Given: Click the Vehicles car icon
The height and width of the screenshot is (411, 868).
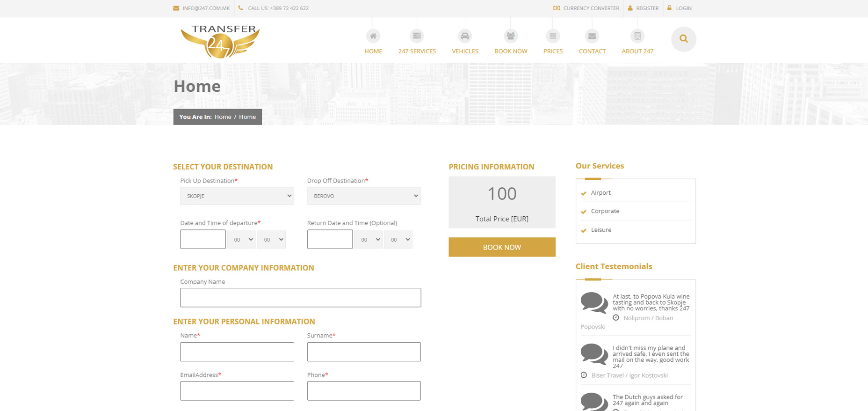Looking at the screenshot, I should [x=465, y=36].
